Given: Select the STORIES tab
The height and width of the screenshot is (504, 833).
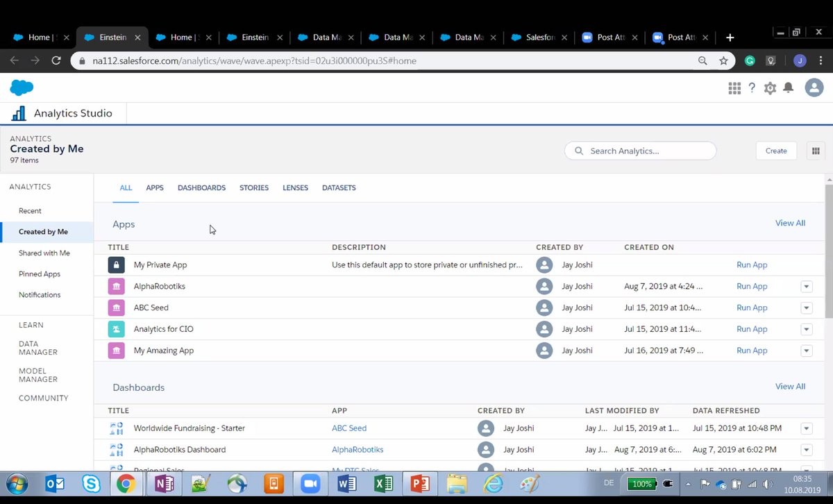Looking at the screenshot, I should coord(254,188).
